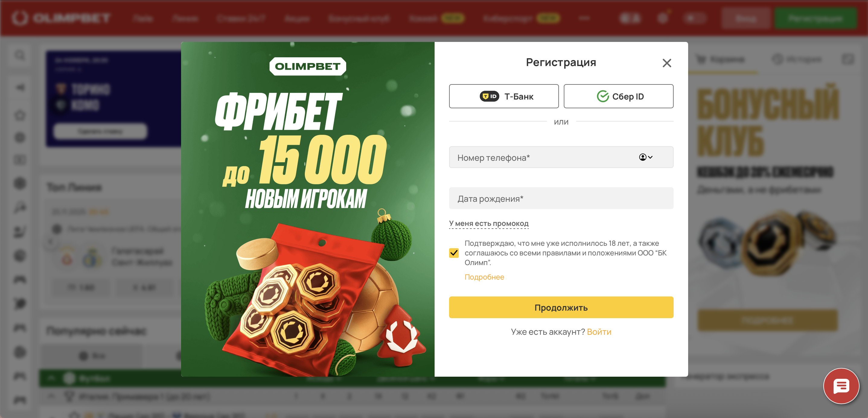Open the phone number account-type dropdown

coord(646,157)
